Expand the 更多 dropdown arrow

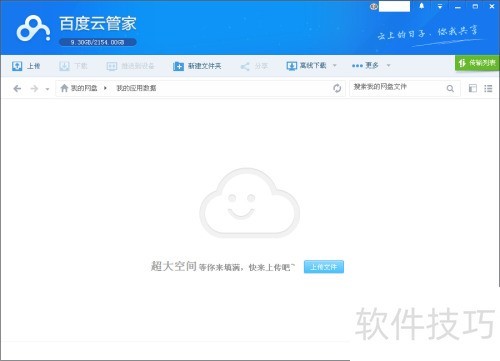click(x=388, y=65)
